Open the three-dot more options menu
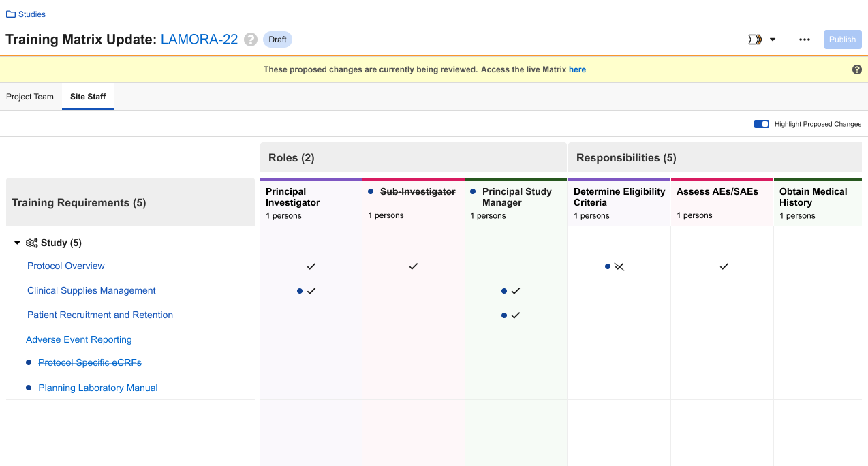Image resolution: width=868 pixels, height=466 pixels. click(805, 40)
